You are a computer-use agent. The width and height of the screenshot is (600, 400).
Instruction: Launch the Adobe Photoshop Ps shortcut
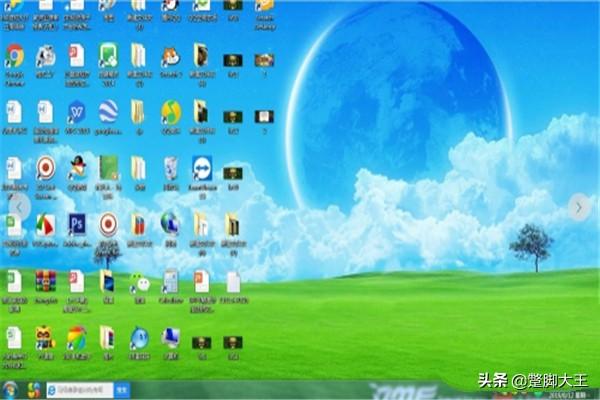click(77, 225)
